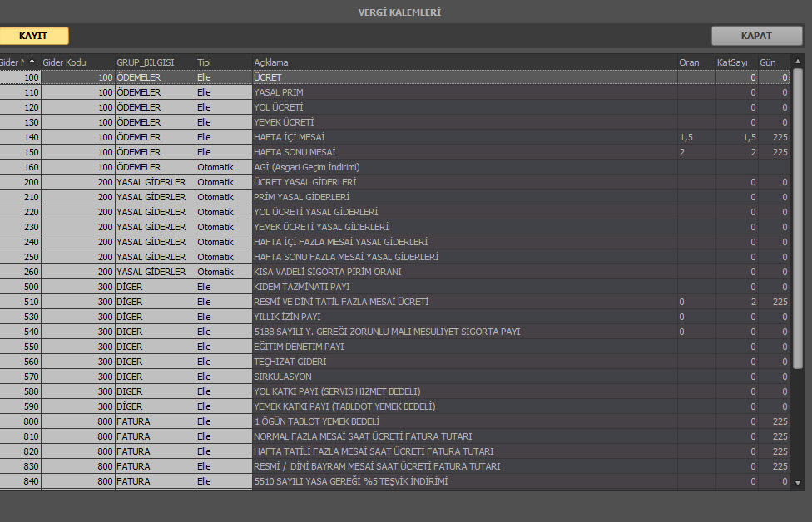The width and height of the screenshot is (812, 522).
Task: Click the KAYIT button
Action: coord(33,36)
